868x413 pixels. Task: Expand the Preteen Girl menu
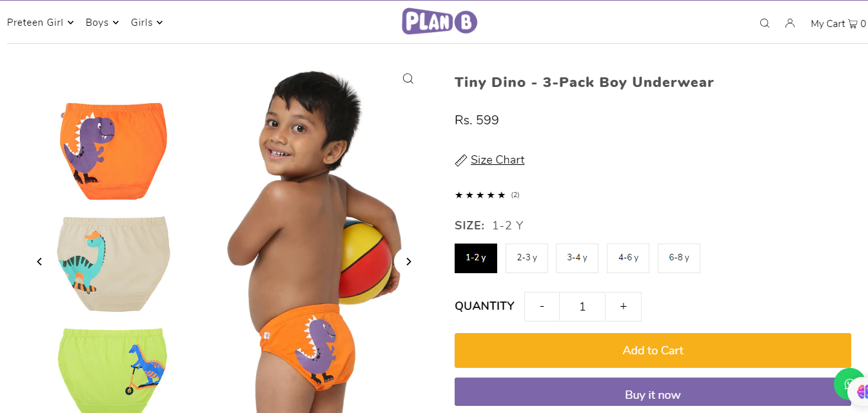[x=40, y=23]
